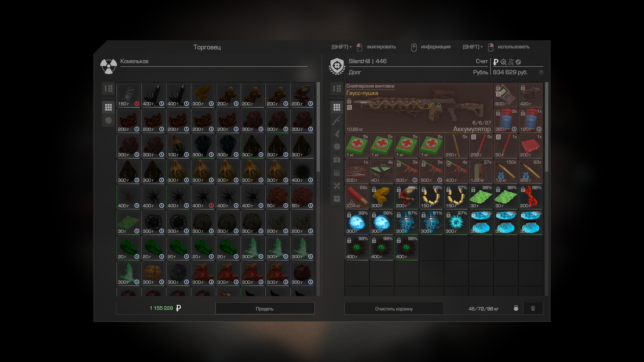Click the trader name Комельков
Image resolution: width=644 pixels, height=362 pixels.
134,61
